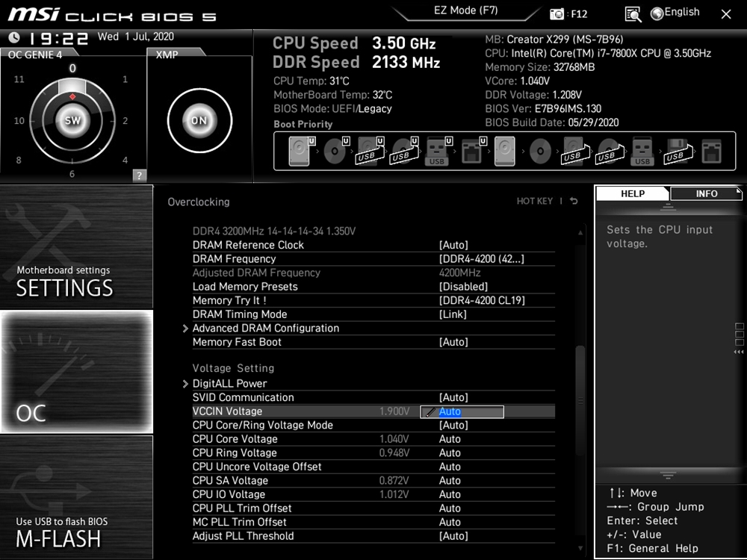Click the OC GENIE 4 tab label
Viewport: 747px width, 560px height.
(x=35, y=55)
